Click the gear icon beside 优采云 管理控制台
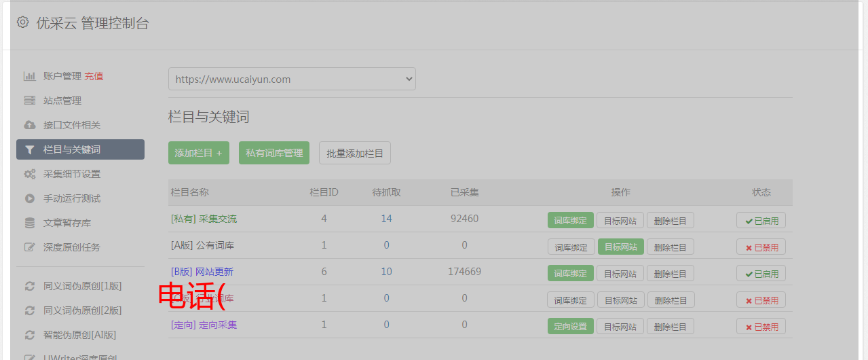This screenshot has height=360, width=868. pyautogui.click(x=23, y=22)
